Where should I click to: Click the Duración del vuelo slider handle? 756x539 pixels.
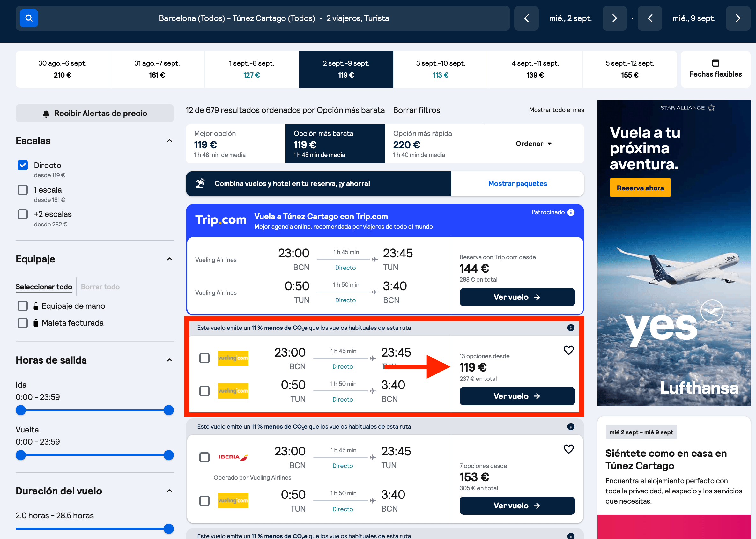169,528
